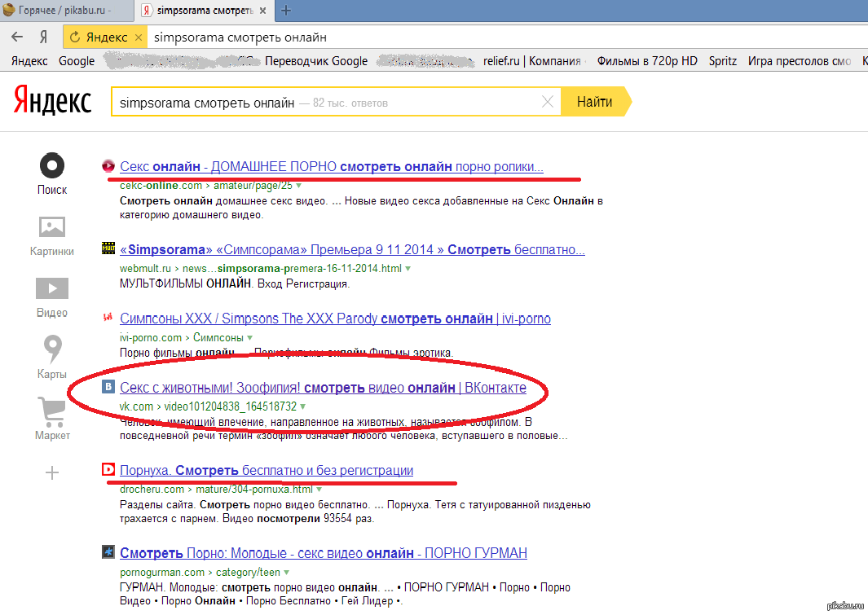Open the «Simpsorama» Премьера result link
This screenshot has height=615, width=868.
point(352,249)
